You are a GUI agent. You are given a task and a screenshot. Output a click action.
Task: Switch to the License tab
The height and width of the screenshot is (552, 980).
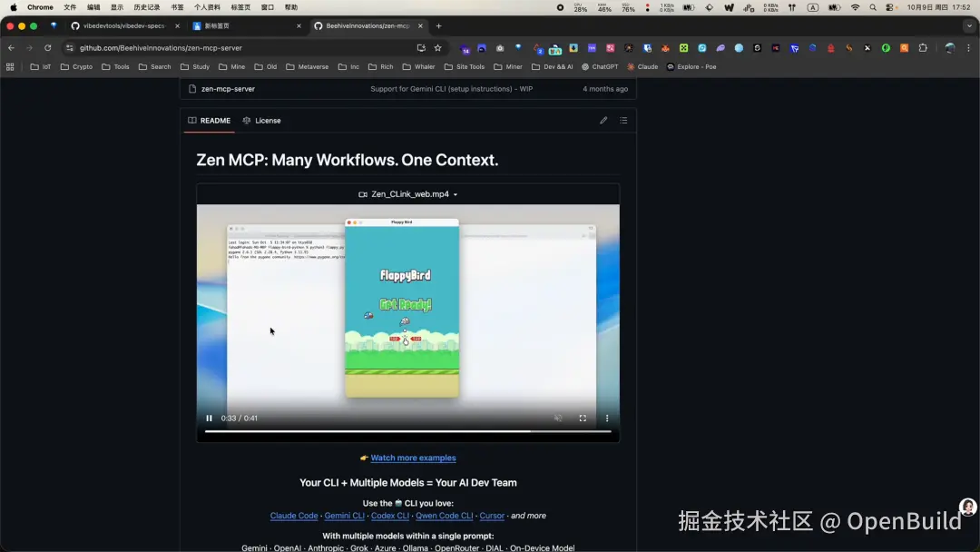262,121
